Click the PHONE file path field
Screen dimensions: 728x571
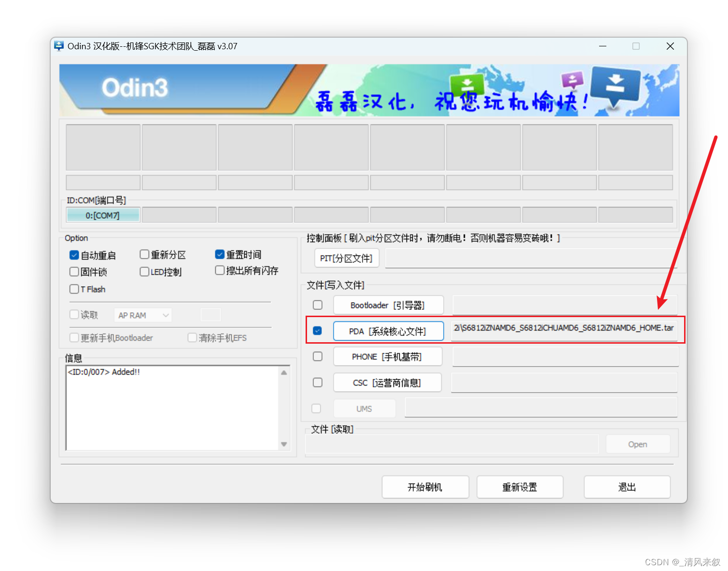point(565,357)
